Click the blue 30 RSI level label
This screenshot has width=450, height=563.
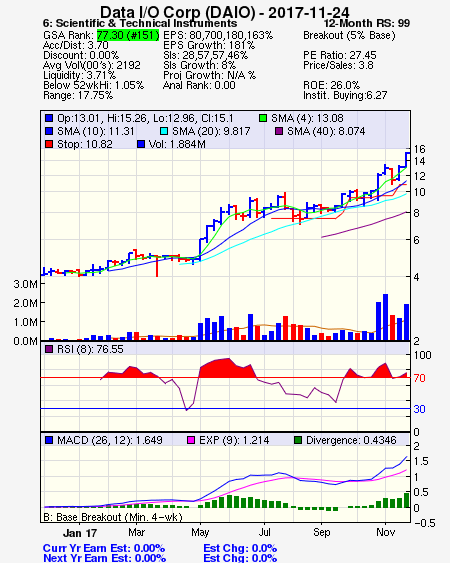tap(419, 409)
